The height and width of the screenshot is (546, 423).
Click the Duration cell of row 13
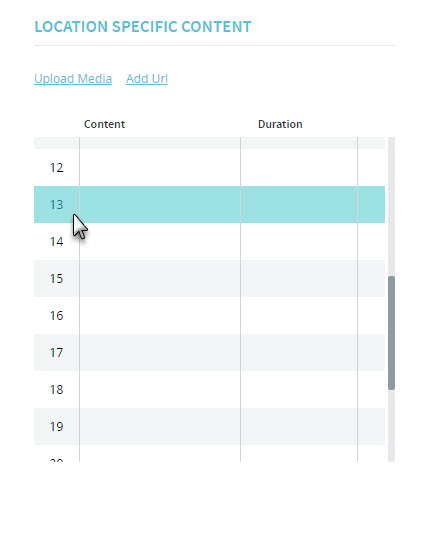(299, 204)
